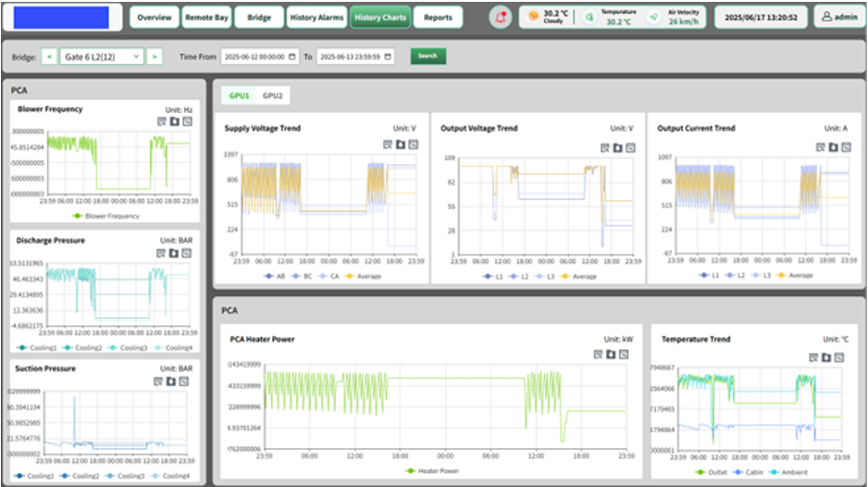Select the next bridge with right arrow
Screen dimensions: 868x487
155,56
